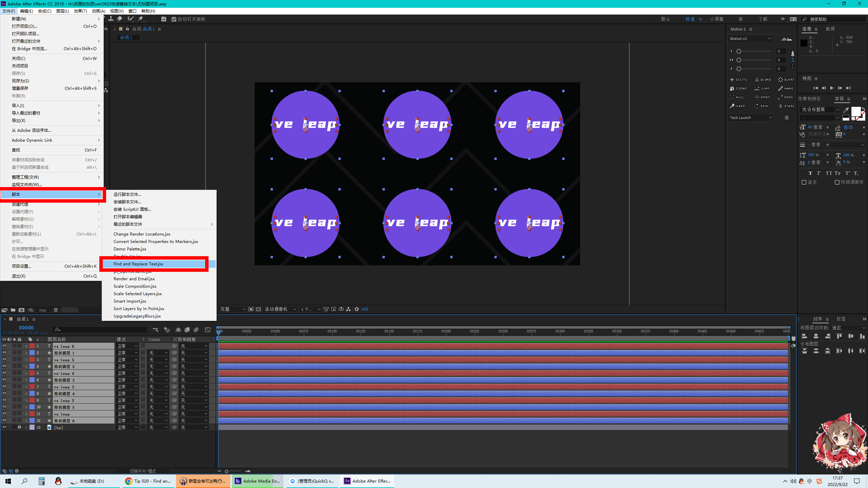
Task: Click the rocket icon in Motion 2
Action: pos(792,54)
